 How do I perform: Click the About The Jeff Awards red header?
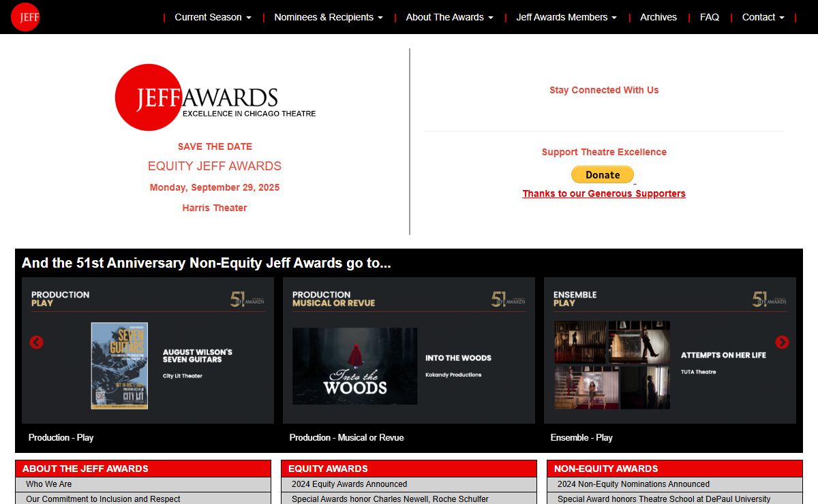[x=143, y=469]
